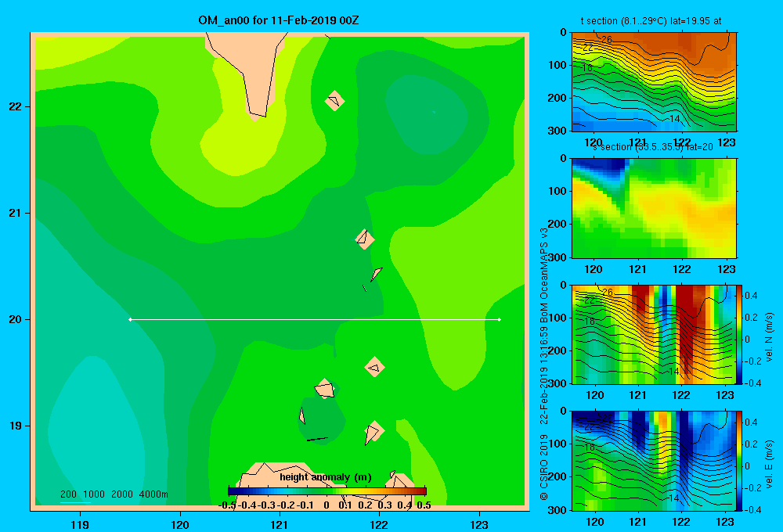This screenshot has width=783, height=532.
Task: Click the vertical '© CSIRO 2019 BoM OceanMAPS v3' credit
Action: tap(544, 365)
